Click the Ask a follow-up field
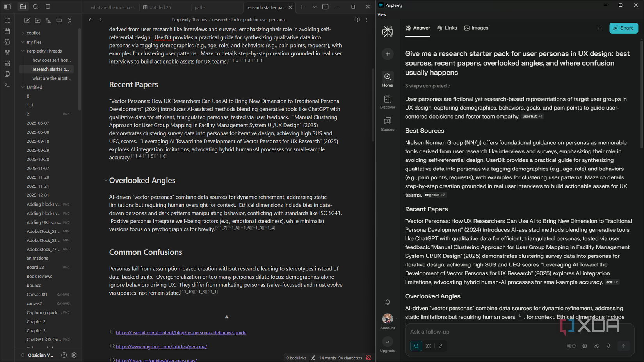644x362 pixels. pyautogui.click(x=468, y=331)
